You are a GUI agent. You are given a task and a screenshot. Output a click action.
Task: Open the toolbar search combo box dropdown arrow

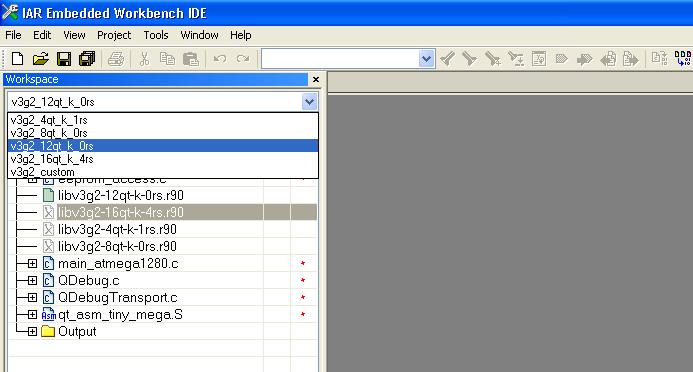click(426, 59)
